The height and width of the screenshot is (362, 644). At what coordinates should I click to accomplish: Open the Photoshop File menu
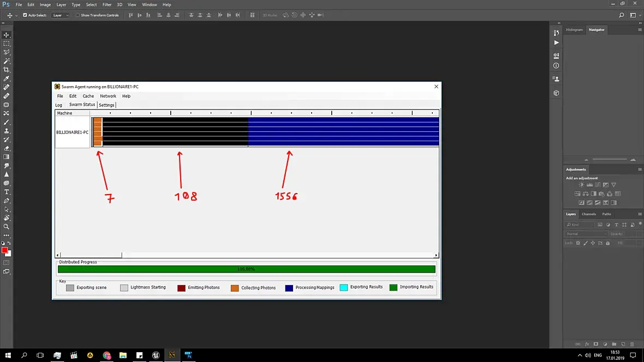point(19,4)
